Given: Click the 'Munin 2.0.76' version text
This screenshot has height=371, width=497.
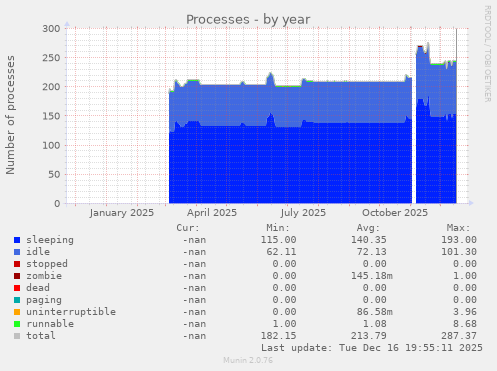Looking at the screenshot, I should tap(248, 360).
